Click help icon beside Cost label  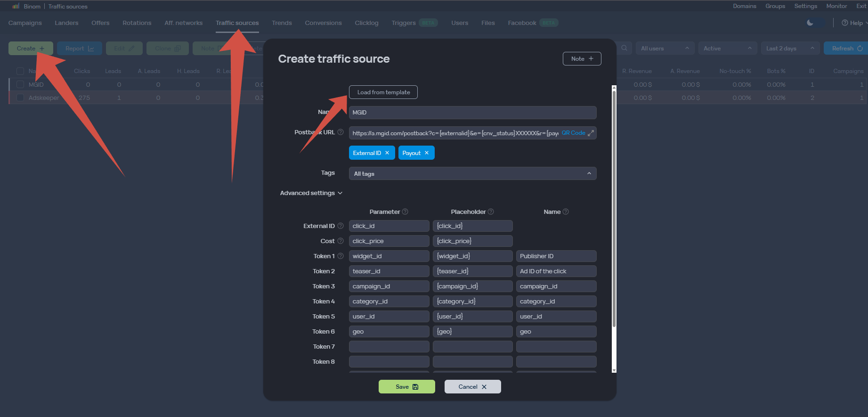pos(341,241)
